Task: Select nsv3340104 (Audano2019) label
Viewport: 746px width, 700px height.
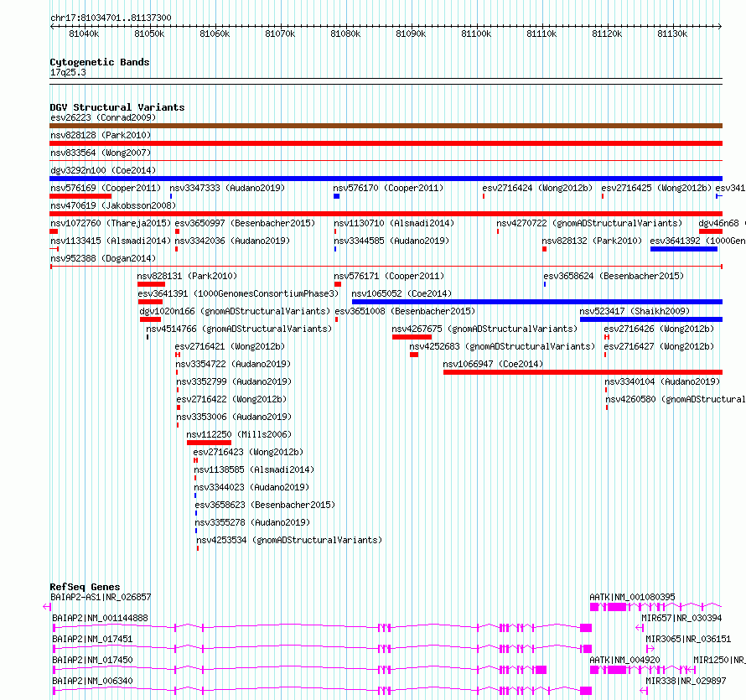Action: coord(662,381)
